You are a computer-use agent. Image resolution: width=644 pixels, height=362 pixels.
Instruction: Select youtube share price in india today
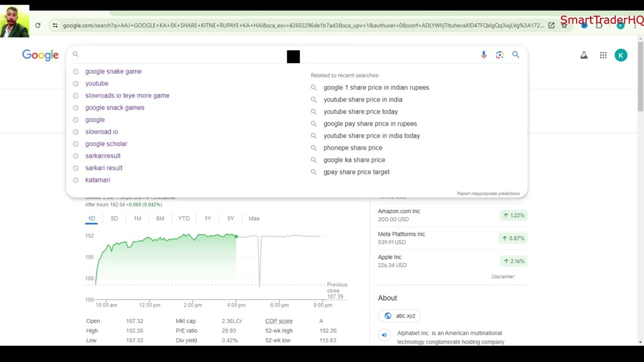coord(371,136)
